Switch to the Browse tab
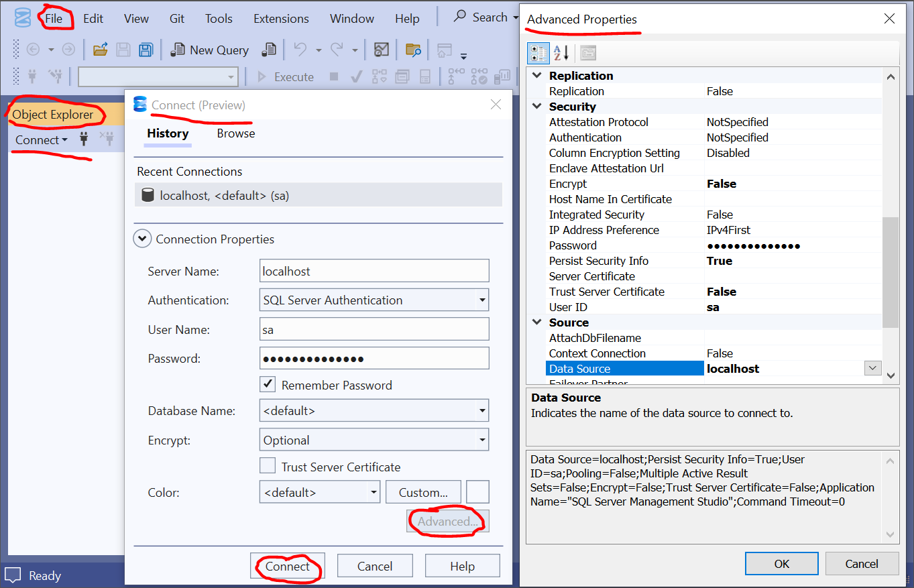This screenshot has width=914, height=588. point(236,133)
